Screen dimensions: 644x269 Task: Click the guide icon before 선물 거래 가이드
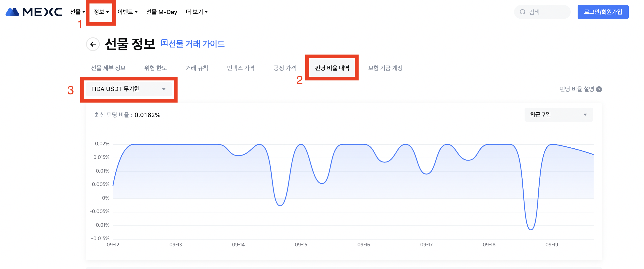pyautogui.click(x=164, y=43)
